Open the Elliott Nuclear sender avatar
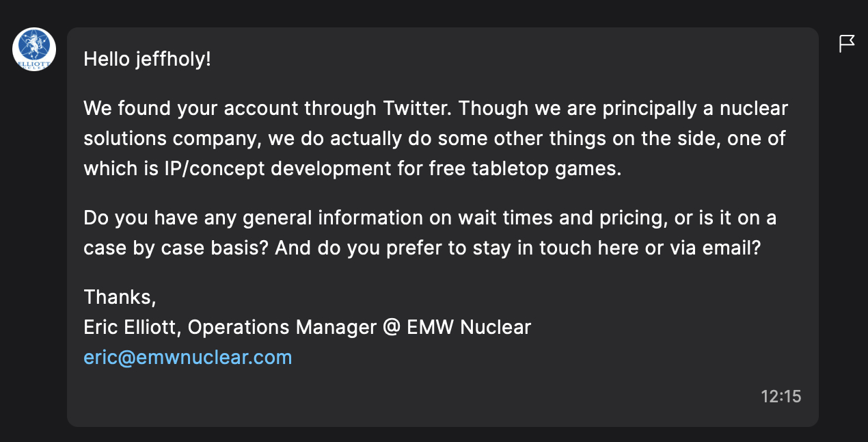This screenshot has width=868, height=442. [x=34, y=49]
